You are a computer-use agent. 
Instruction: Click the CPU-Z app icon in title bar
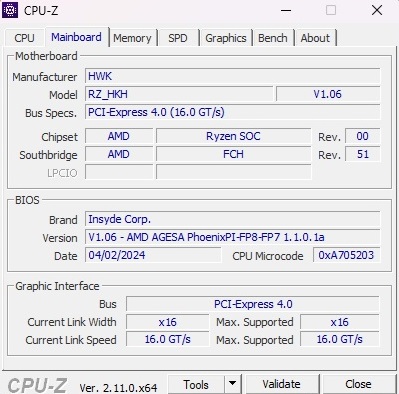(10, 10)
